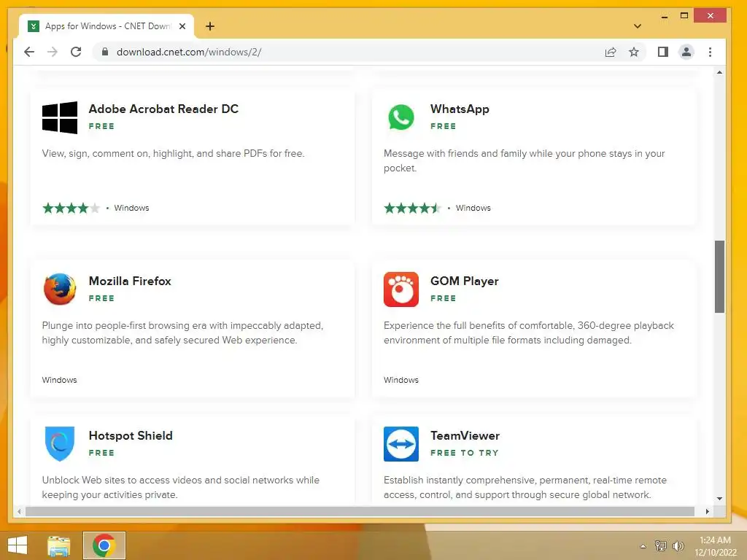The height and width of the screenshot is (560, 747).
Task: Click the "Unblock Web sites" description text
Action: pyautogui.click(x=181, y=487)
